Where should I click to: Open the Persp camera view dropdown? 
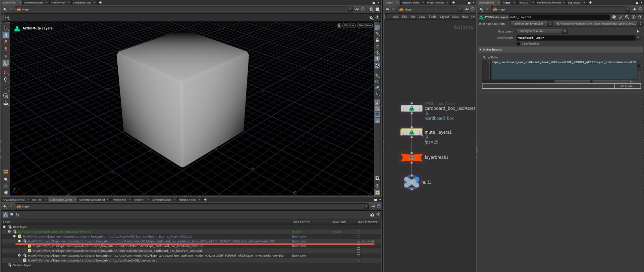(x=349, y=25)
